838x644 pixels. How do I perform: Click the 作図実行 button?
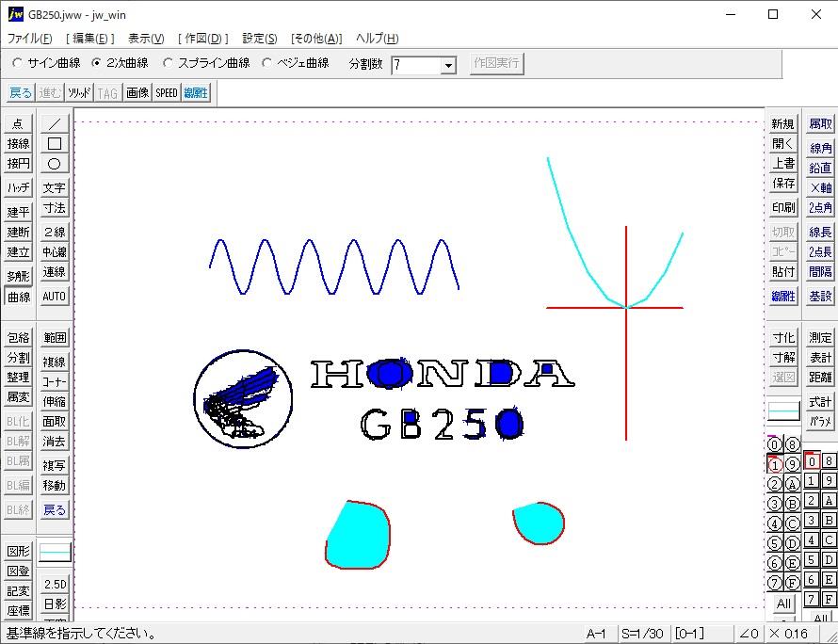pos(496,64)
